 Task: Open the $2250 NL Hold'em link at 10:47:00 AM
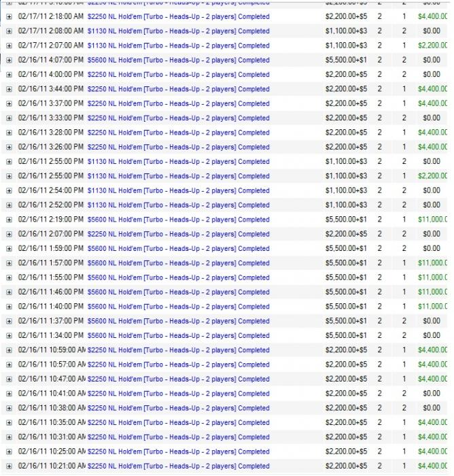pyautogui.click(x=179, y=379)
